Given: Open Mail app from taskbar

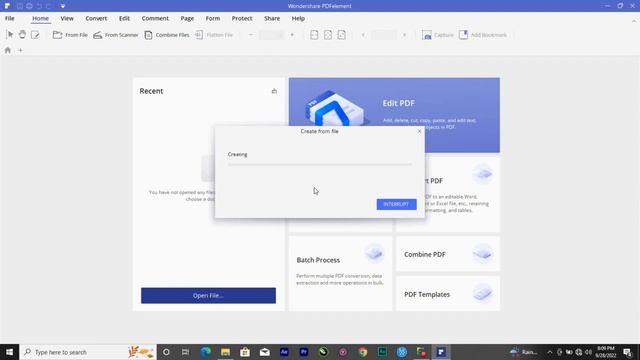Looking at the screenshot, I should click(264, 352).
